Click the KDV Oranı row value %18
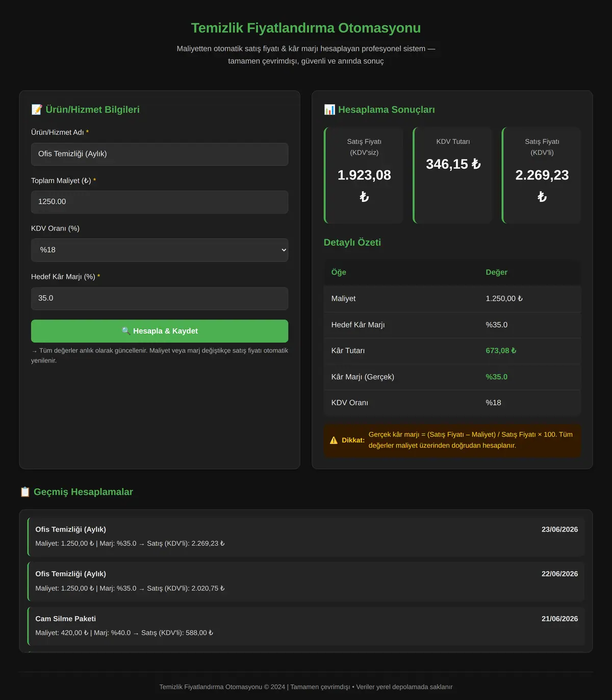The image size is (612, 700). click(x=493, y=403)
